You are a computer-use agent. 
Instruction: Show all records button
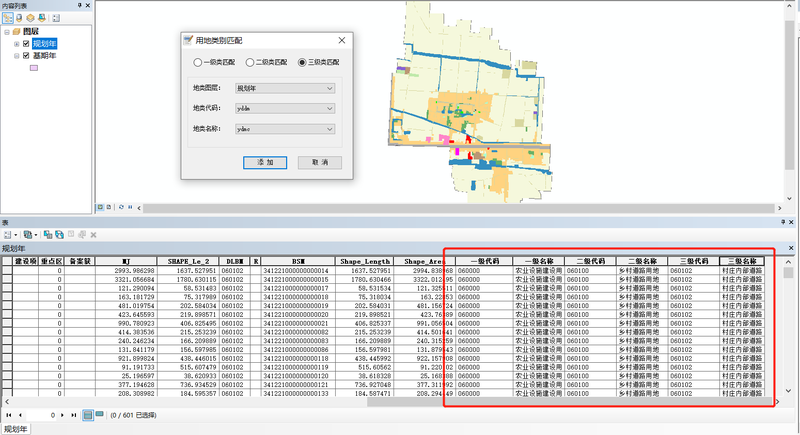coord(88,415)
